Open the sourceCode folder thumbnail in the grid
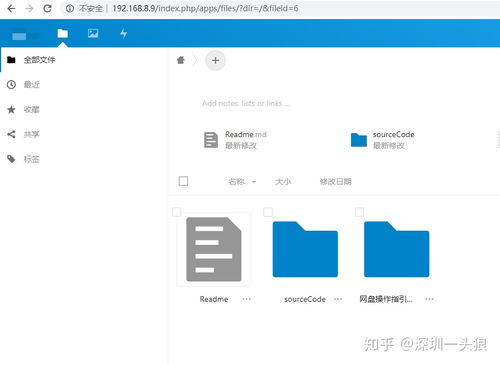Screen dimensions: 500x365 [x=305, y=249]
